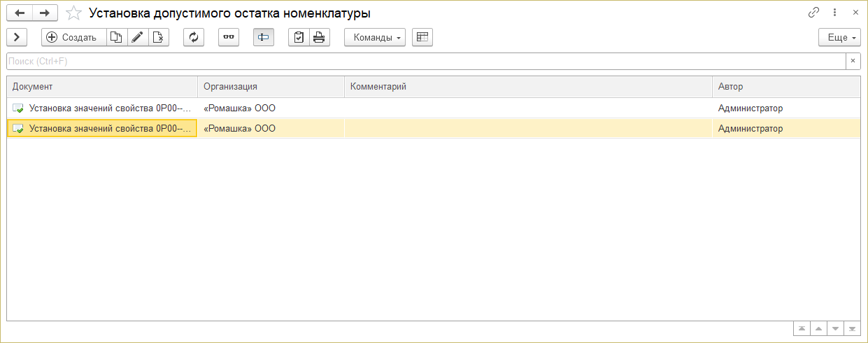Click the table settings icon
This screenshot has height=343, width=868.
pos(422,38)
